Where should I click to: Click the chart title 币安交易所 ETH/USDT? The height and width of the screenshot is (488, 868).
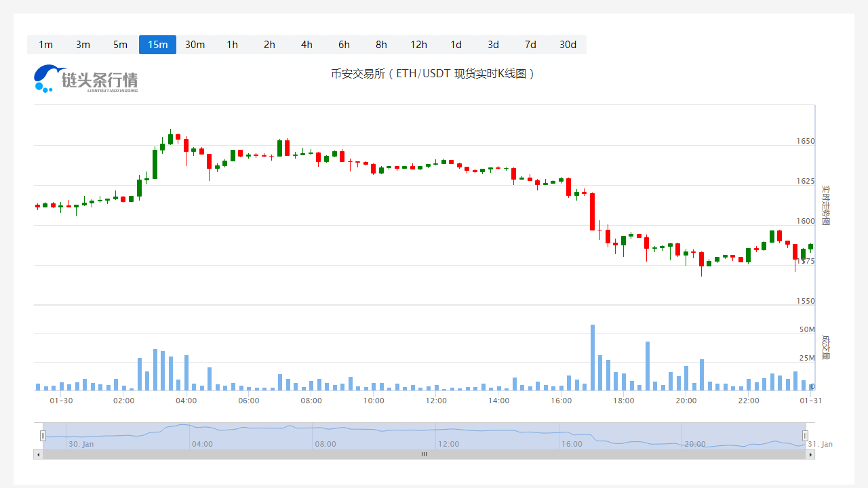(x=433, y=73)
